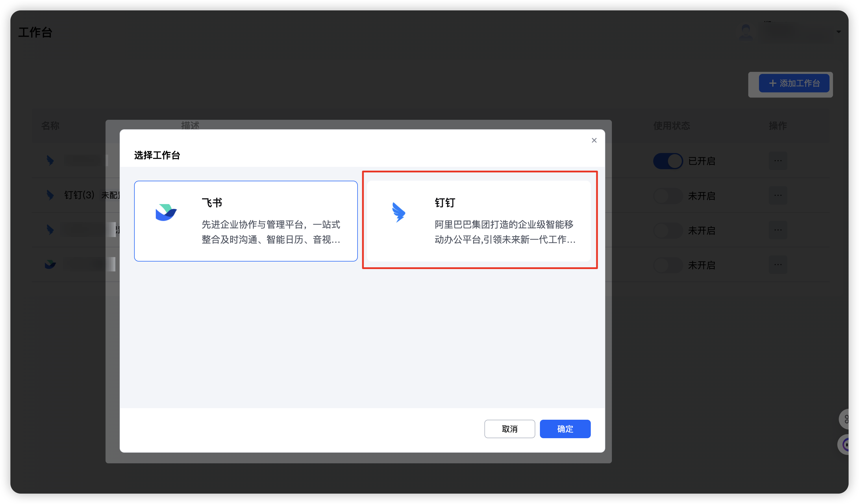Screen dimensions: 859x504
Task: Click the Feishu bird logo icon
Action: click(166, 212)
